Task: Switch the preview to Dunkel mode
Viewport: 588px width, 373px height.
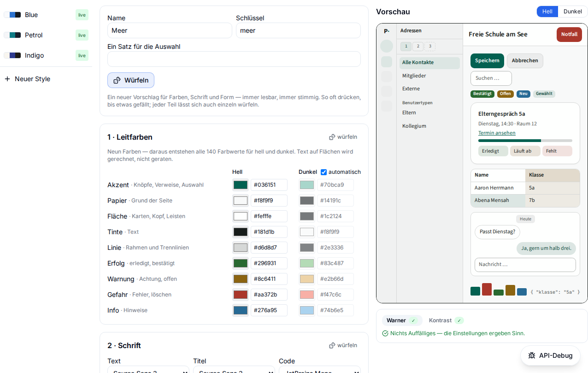Action: click(573, 12)
